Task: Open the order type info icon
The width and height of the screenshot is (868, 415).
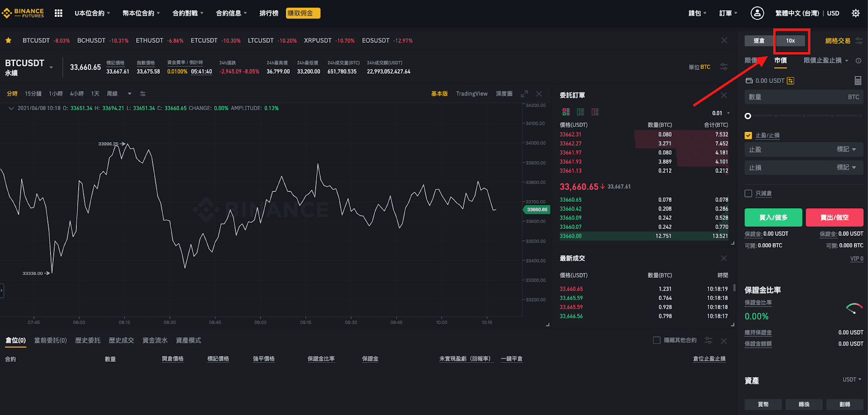Action: [x=858, y=61]
